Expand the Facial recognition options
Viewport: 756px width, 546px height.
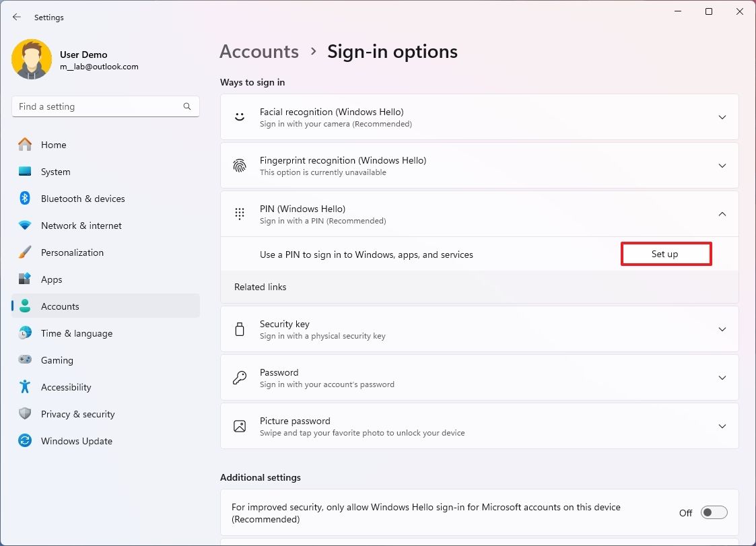click(722, 116)
